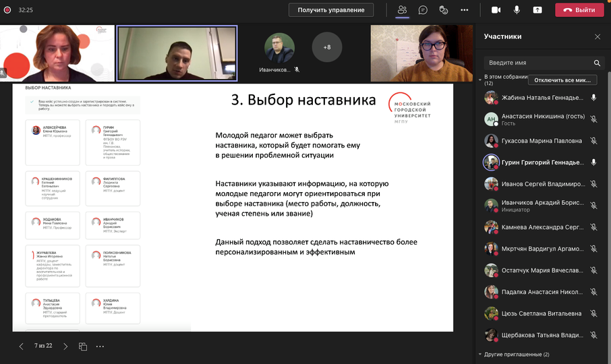Go to next slide arrow
Viewport: 611px width, 364px height.
[65, 346]
